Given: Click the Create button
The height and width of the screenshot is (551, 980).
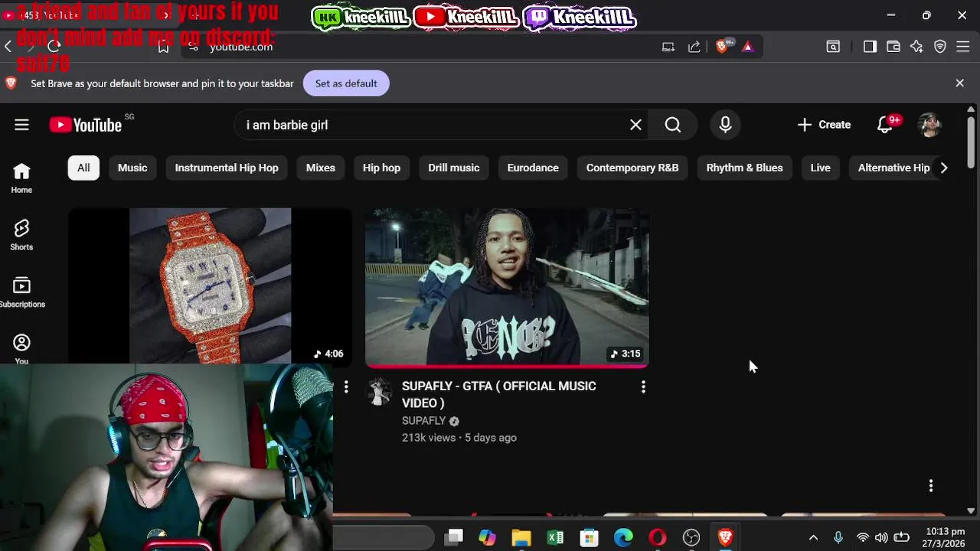Looking at the screenshot, I should [x=824, y=125].
